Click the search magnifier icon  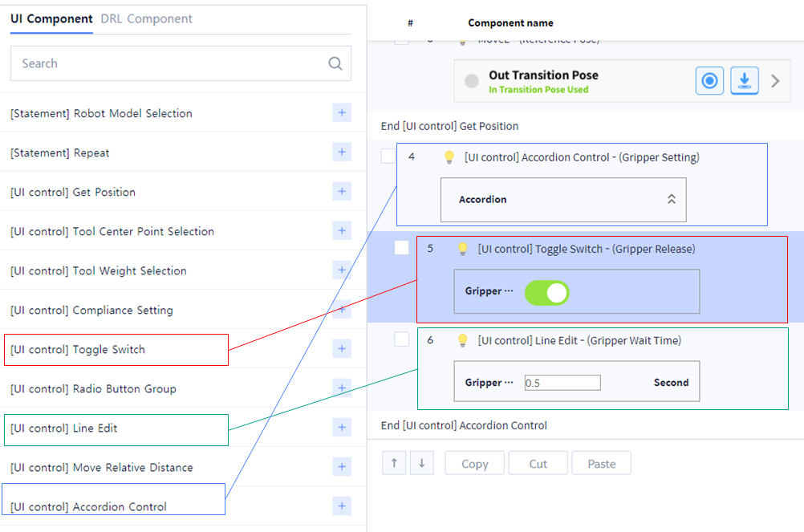tap(335, 64)
